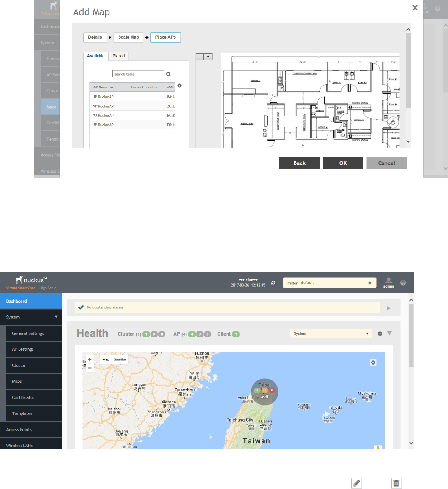
Task: Go to the Details step
Action: (x=95, y=37)
